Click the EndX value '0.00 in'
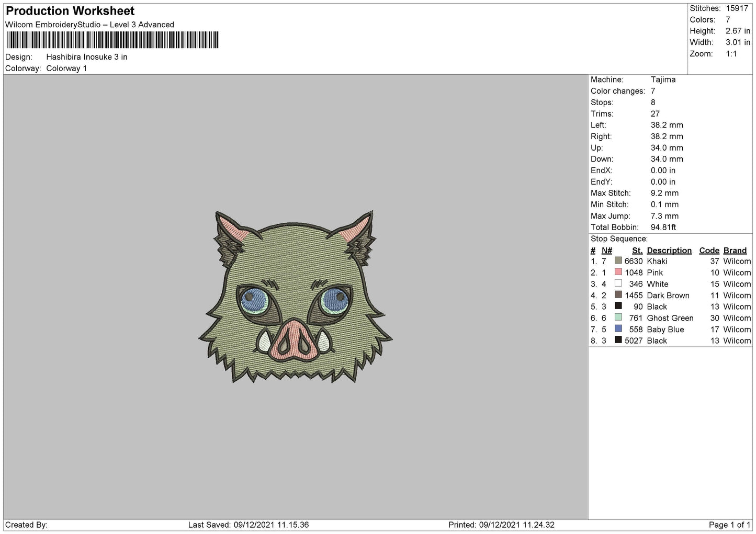Image resolution: width=756 pixels, height=534 pixels. coord(663,171)
